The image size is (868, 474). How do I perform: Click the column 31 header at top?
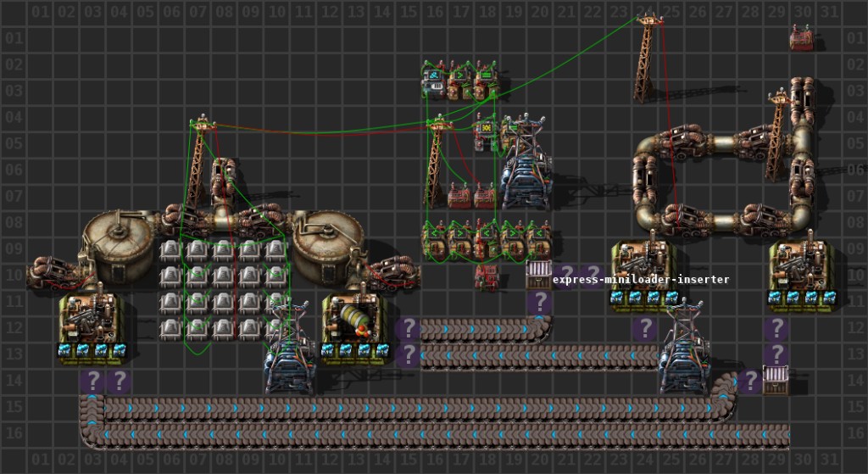828,12
